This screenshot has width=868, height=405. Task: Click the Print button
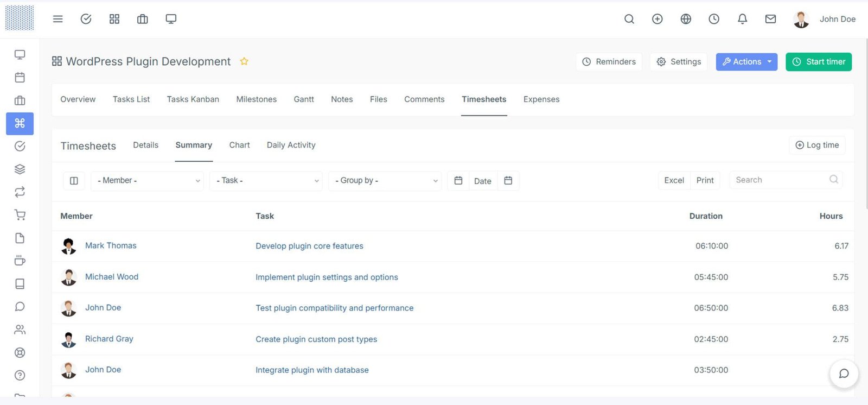point(705,180)
